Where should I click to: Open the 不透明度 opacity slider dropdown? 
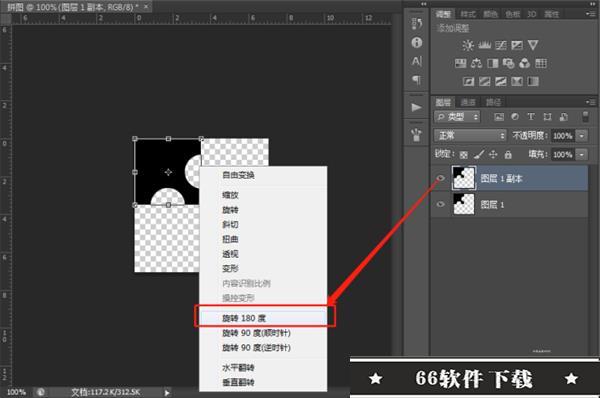coord(582,136)
